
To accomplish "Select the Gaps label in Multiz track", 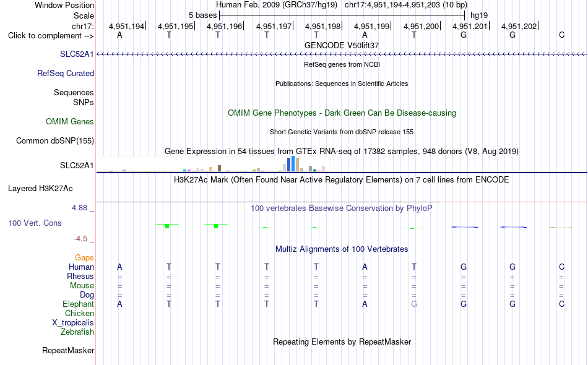I will pos(84,257).
